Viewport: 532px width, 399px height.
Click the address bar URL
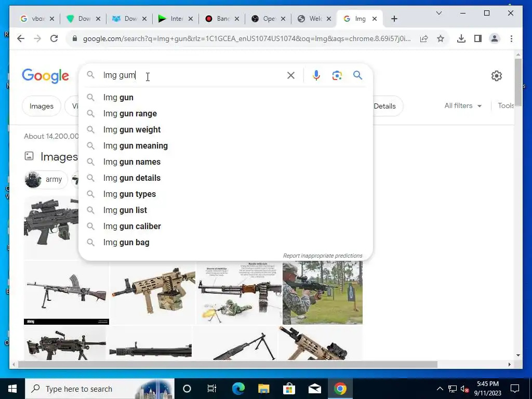point(247,38)
